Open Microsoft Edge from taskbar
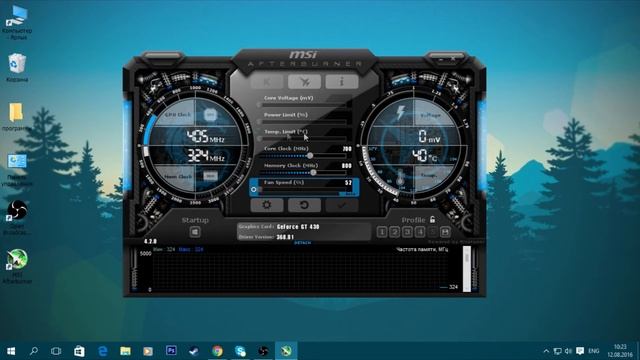 102,351
